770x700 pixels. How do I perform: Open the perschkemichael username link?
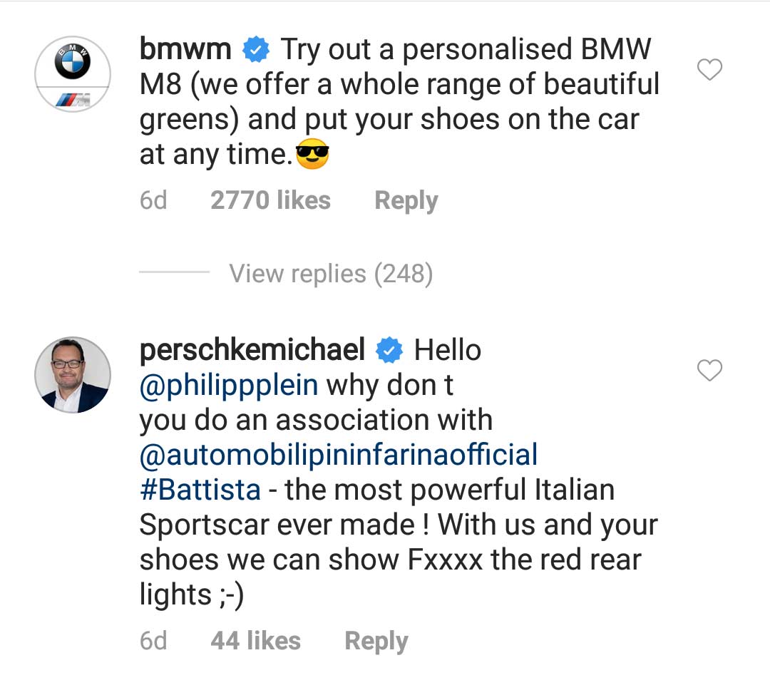pyautogui.click(x=252, y=350)
